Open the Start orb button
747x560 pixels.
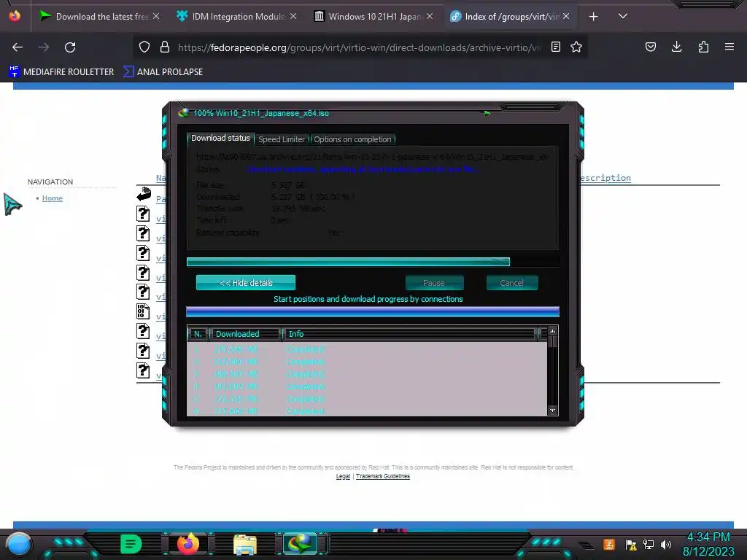(x=18, y=544)
